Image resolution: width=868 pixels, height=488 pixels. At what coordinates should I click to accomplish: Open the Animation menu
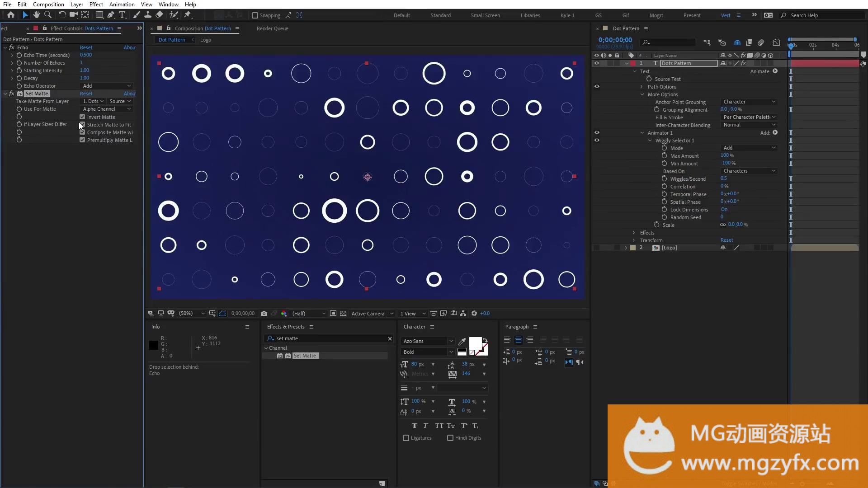click(x=122, y=4)
